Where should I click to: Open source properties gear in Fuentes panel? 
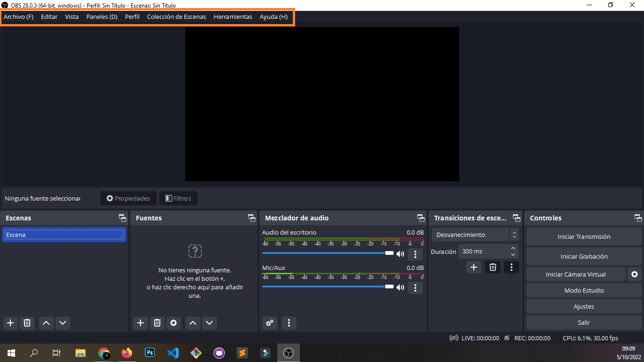173,323
